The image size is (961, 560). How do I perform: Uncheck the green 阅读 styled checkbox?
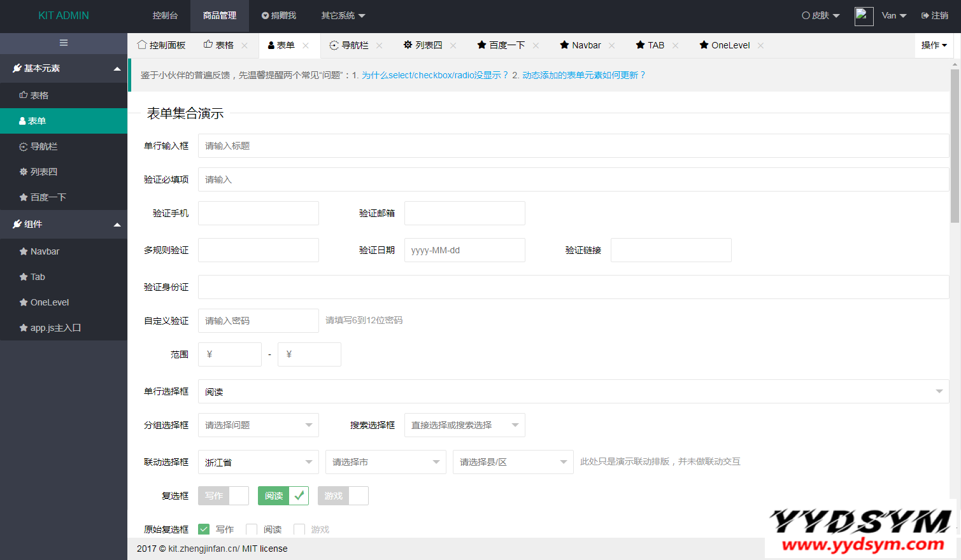tap(283, 496)
